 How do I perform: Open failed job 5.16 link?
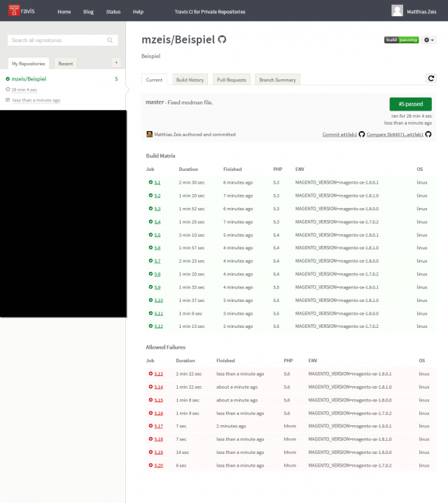159,413
